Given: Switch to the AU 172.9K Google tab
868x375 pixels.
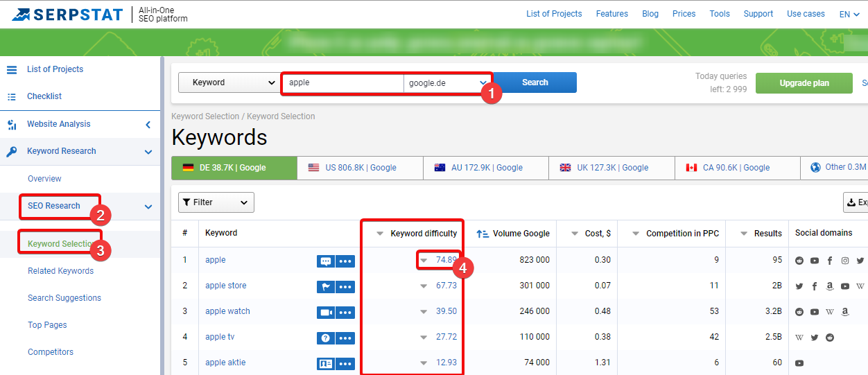Looking at the screenshot, I should click(x=486, y=168).
